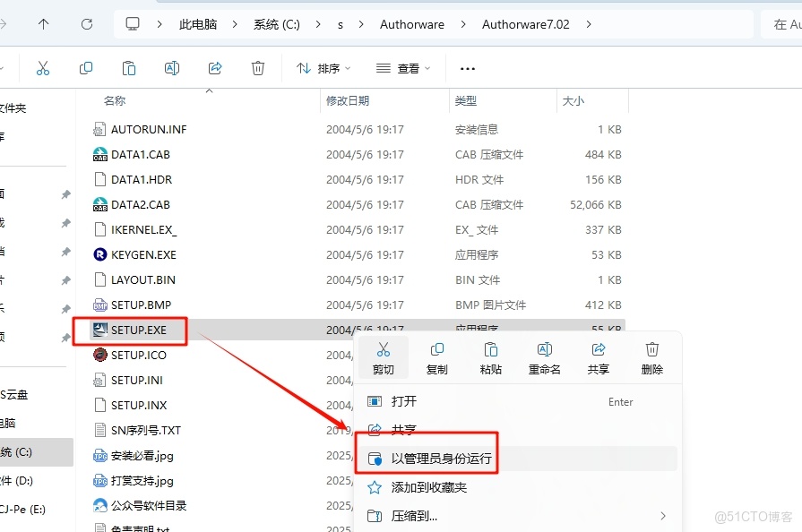Expand the 压缩到... submenu arrow
The image size is (802, 532).
click(663, 516)
